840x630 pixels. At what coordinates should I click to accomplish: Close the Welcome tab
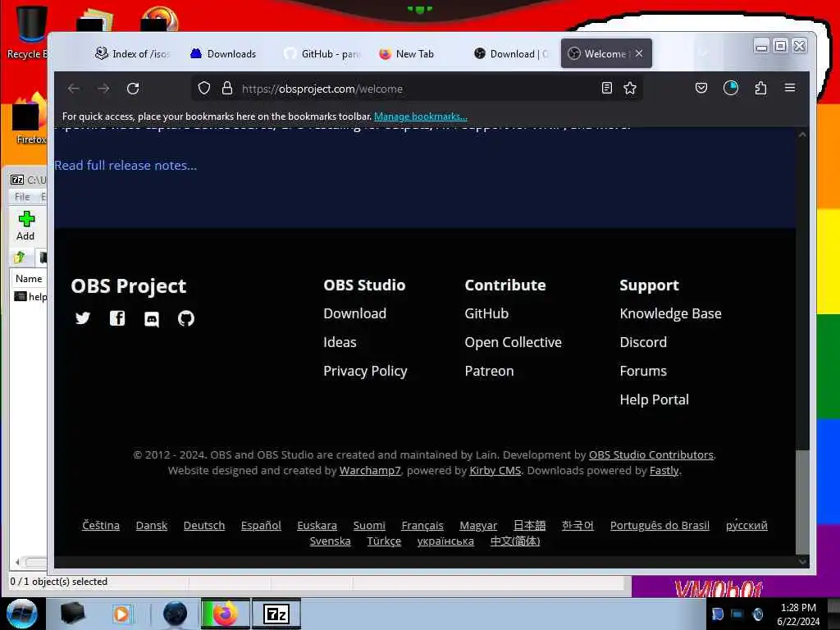coord(639,53)
